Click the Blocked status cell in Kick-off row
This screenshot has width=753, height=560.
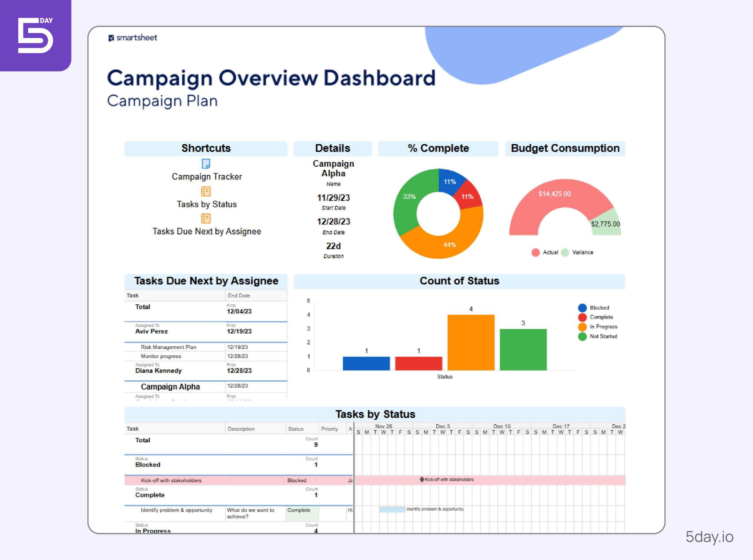302,480
